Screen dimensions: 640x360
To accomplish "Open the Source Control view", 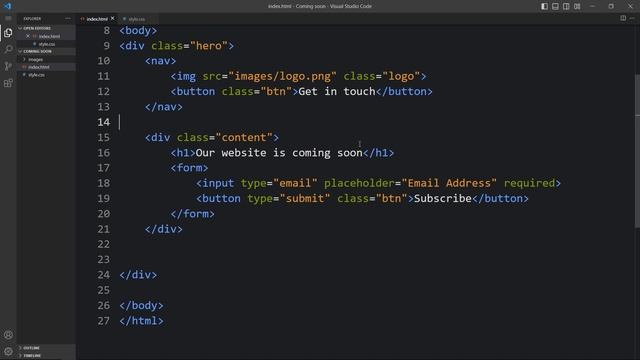I will pos(8,66).
